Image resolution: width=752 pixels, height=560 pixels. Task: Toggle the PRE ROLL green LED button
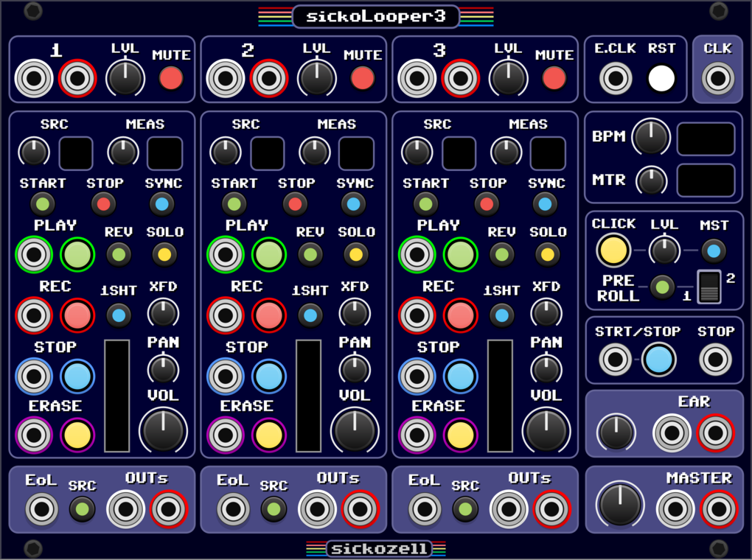(662, 287)
